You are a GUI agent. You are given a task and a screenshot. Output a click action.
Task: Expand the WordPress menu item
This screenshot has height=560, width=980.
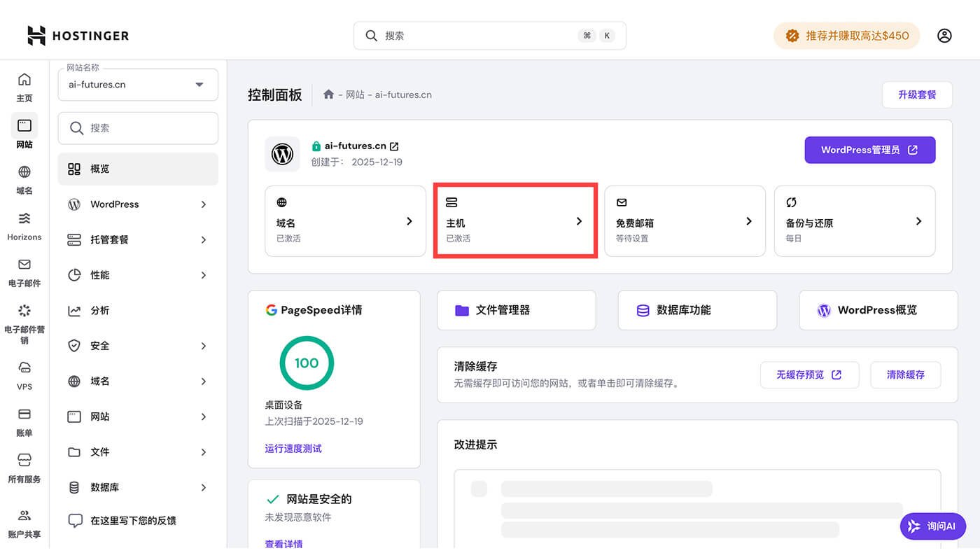click(137, 204)
